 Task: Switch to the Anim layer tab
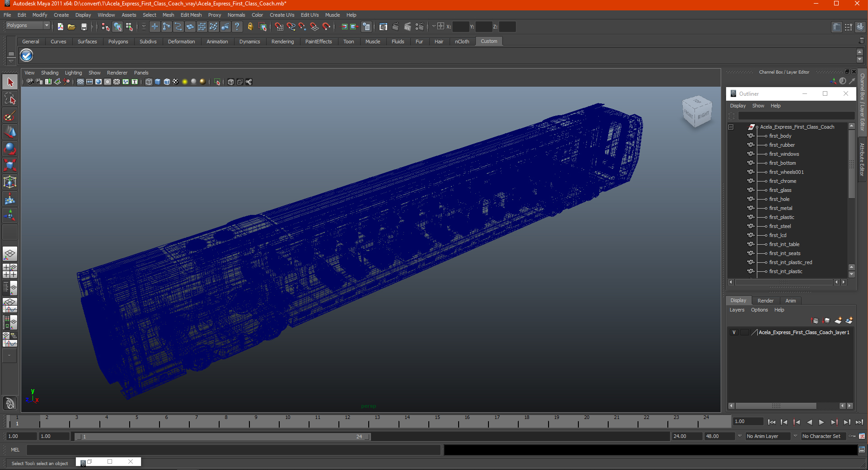pyautogui.click(x=791, y=301)
